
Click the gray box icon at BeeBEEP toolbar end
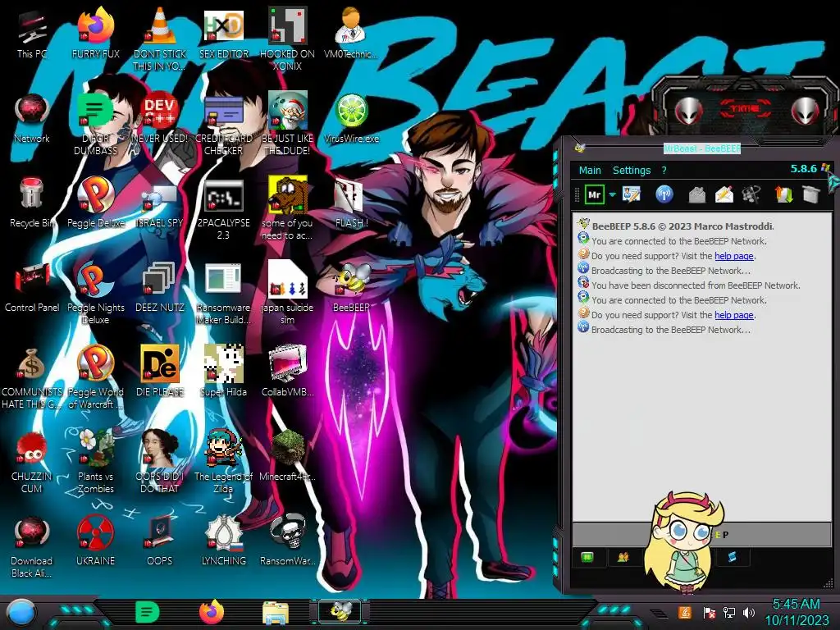pyautogui.click(x=811, y=194)
